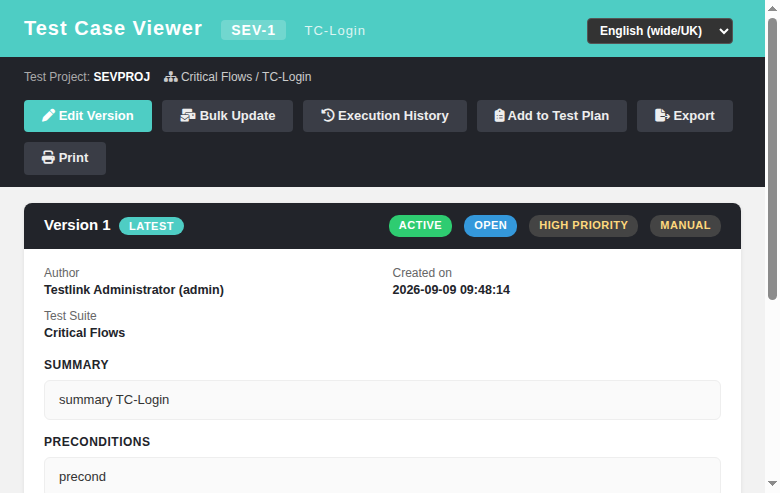This screenshot has height=493, width=780.
Task: Click the LATEST version badge
Action: [x=151, y=226]
